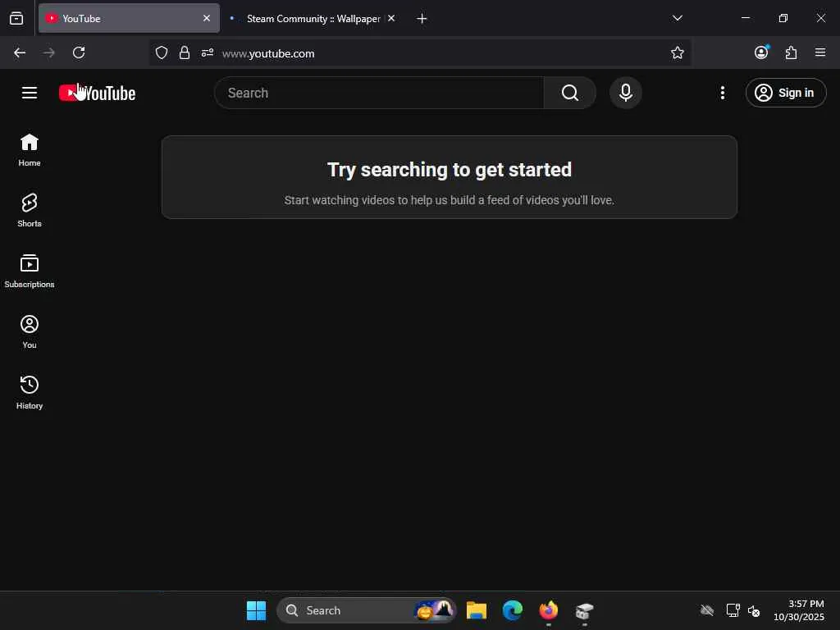Open clock and date 3:57 PM

click(x=799, y=610)
